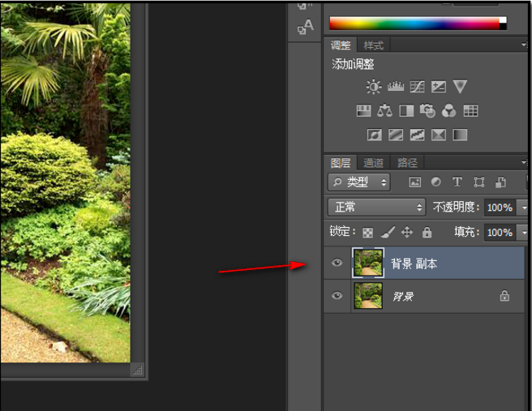Viewport: 532px width, 411px height.
Task: Add a Brightness/Contrast adjustment
Action: click(x=374, y=87)
